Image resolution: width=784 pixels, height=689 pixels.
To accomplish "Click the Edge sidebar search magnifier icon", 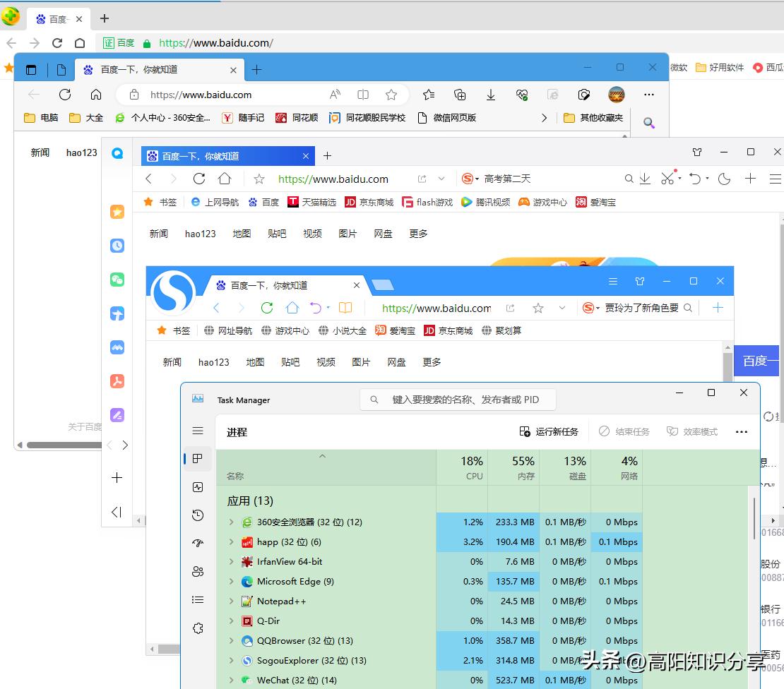I will pos(649,122).
